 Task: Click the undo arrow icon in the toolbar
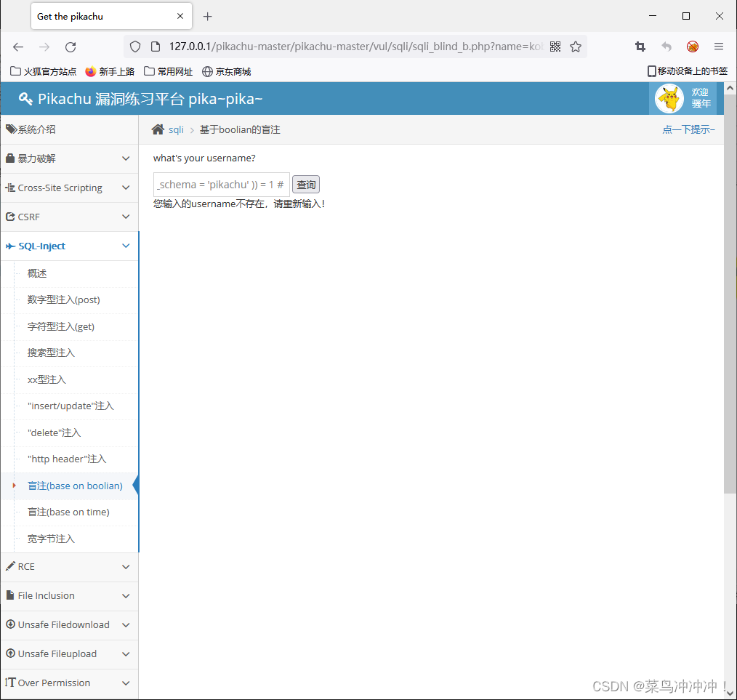[666, 47]
